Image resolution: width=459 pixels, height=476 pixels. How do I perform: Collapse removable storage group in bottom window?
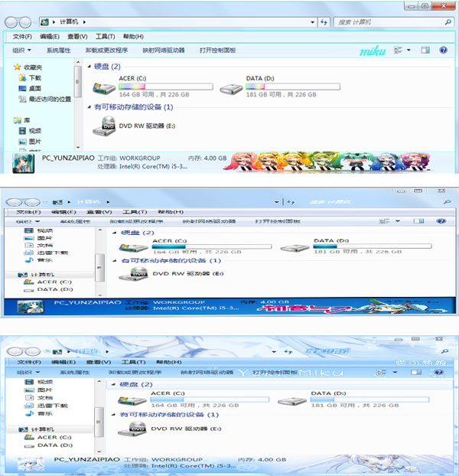pos(113,415)
